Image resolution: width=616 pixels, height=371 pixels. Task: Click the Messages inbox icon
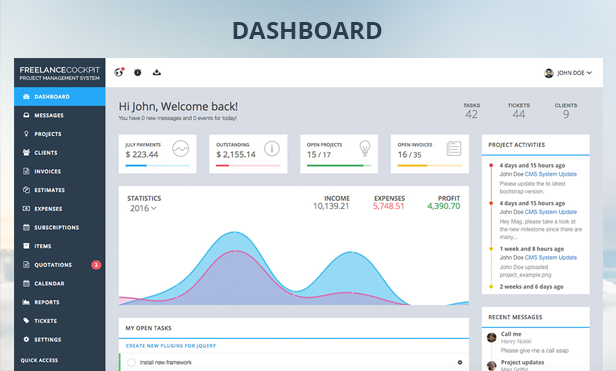[x=26, y=115]
